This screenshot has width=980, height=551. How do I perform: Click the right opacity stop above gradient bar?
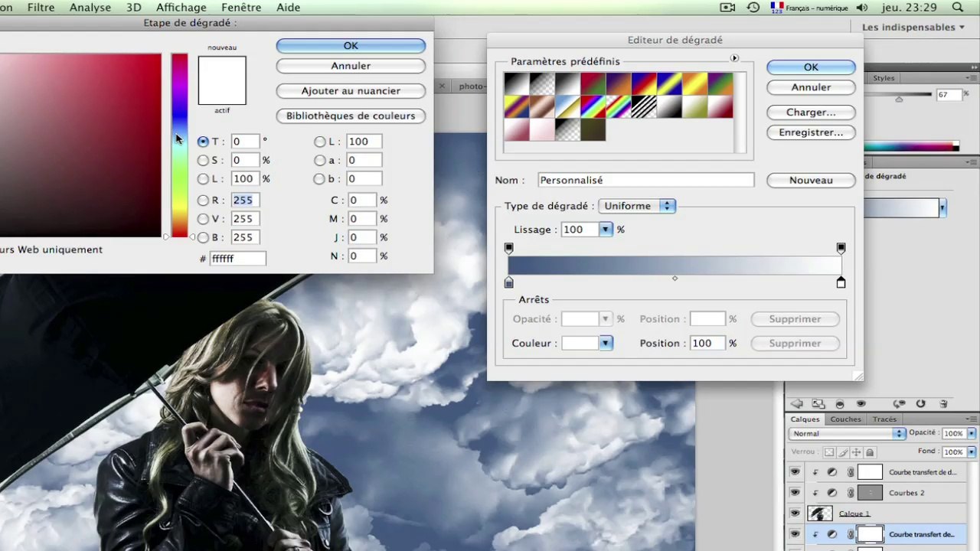click(841, 248)
